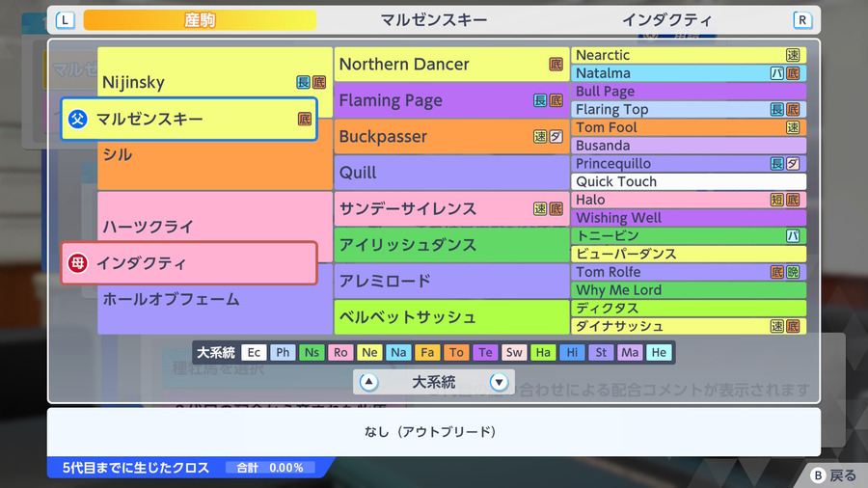The height and width of the screenshot is (488, 868).
Task: Click the Ha lineage swatch
Action: 543,352
